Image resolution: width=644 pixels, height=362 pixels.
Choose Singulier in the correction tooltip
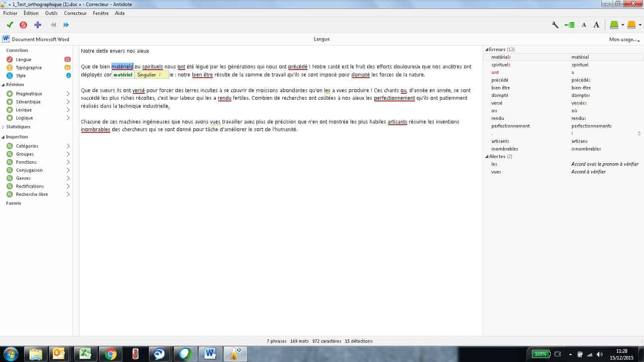point(147,75)
